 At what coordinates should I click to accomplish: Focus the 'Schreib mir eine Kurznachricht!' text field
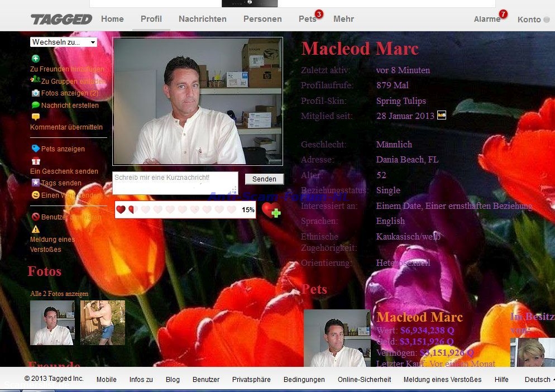[x=175, y=183]
